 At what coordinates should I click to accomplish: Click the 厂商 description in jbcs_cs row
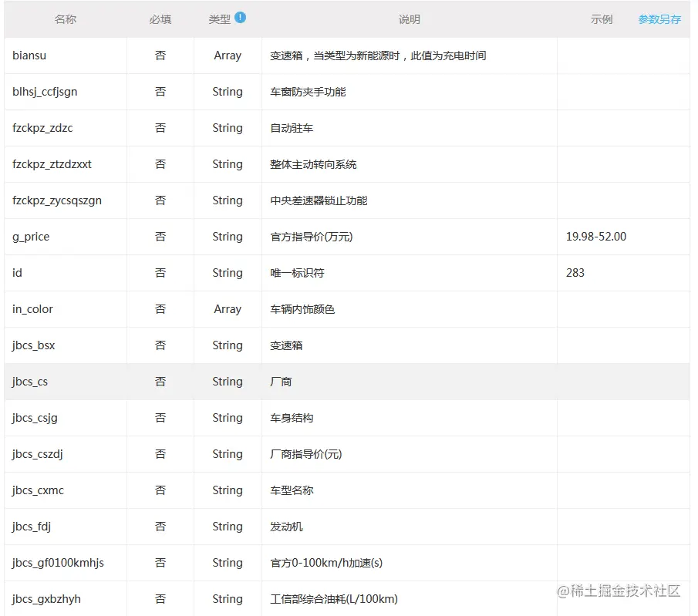coord(281,382)
